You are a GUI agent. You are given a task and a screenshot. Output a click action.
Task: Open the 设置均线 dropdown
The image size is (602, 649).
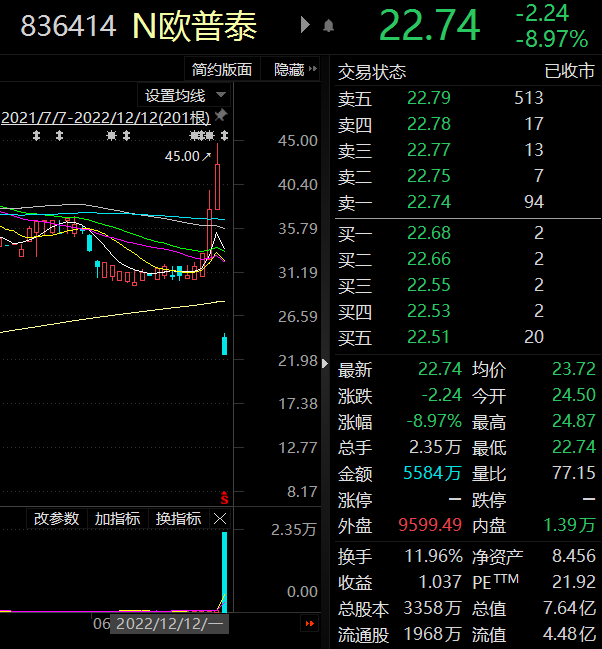click(x=185, y=96)
